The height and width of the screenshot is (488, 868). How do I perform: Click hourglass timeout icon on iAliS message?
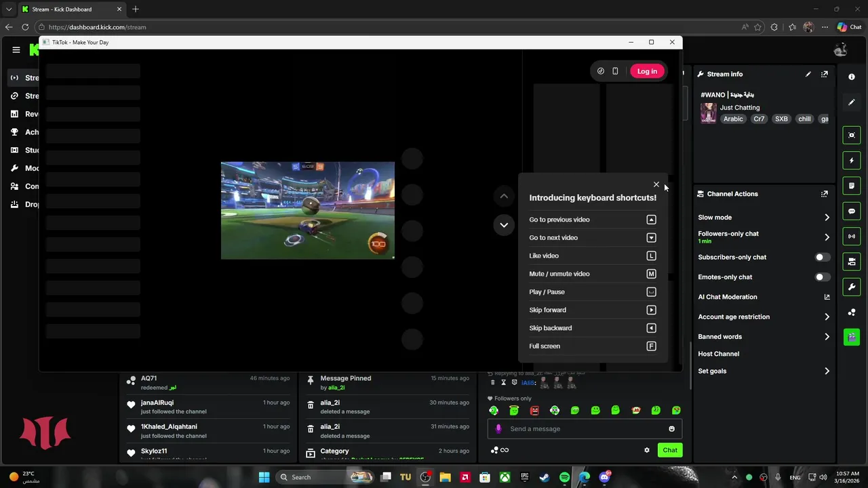[x=503, y=383]
